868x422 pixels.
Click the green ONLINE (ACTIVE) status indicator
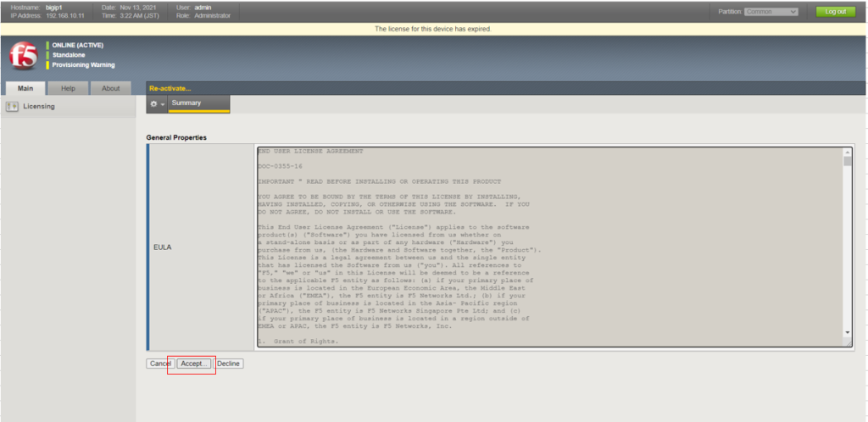click(47, 45)
